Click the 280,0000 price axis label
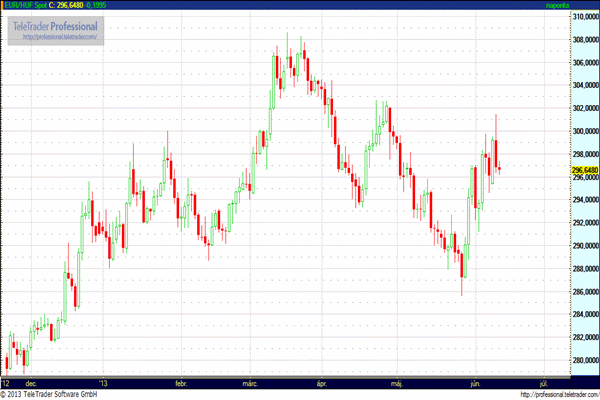Screen dimensions: 600x400 coord(585,361)
